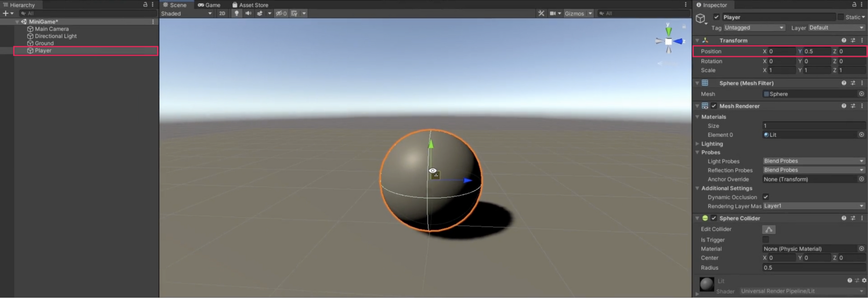Enable the Is Trigger checkbox
This screenshot has width=868, height=298.
tap(765, 240)
